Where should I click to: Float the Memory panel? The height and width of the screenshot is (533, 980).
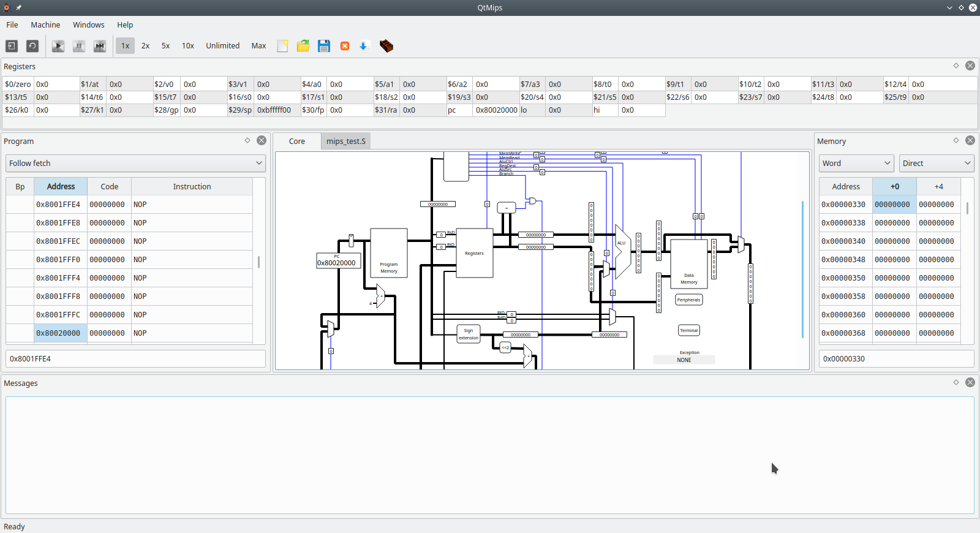point(956,140)
